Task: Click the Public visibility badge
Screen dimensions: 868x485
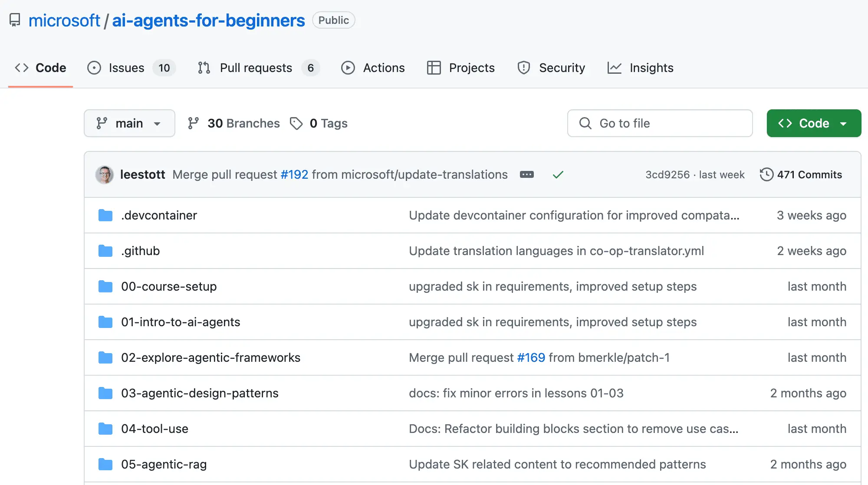Action: (333, 20)
